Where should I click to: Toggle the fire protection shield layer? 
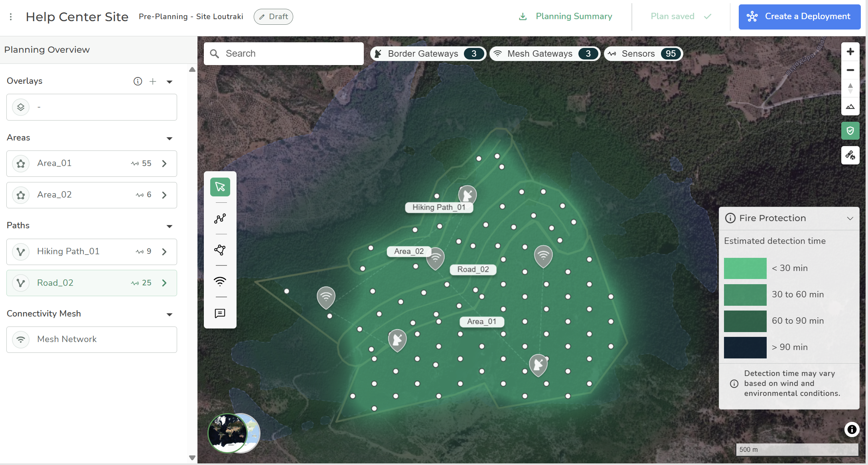point(850,131)
